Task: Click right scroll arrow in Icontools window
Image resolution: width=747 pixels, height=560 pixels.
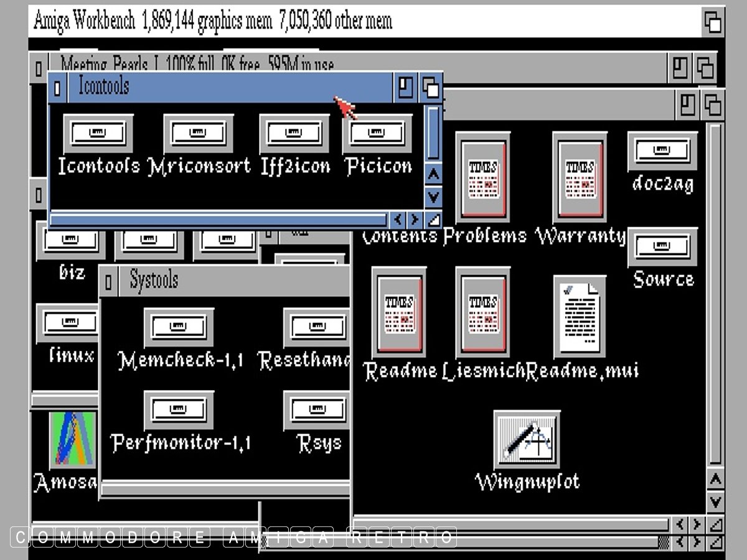Action: point(415,219)
